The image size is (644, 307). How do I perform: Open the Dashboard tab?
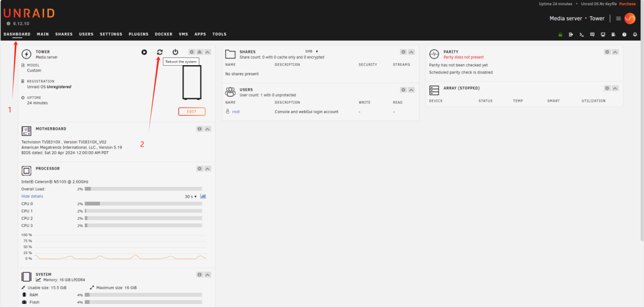[x=17, y=34]
